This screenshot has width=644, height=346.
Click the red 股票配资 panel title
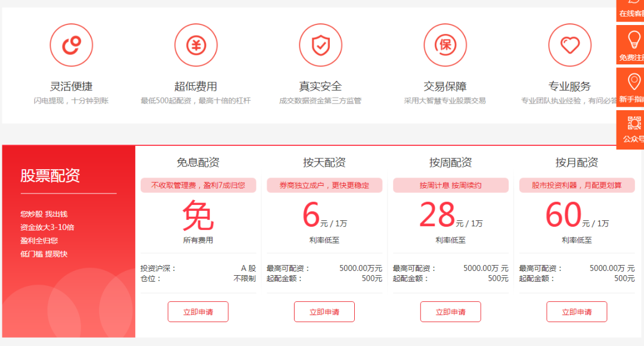pos(50,176)
